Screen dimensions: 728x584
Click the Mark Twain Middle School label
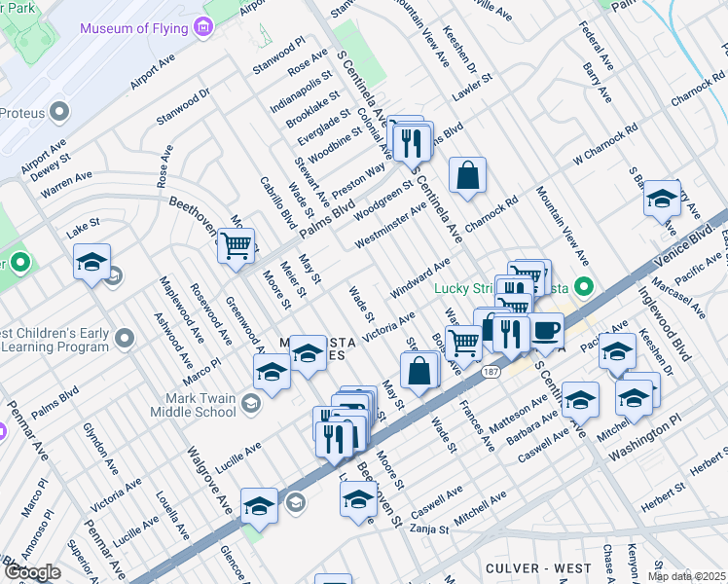(193, 405)
